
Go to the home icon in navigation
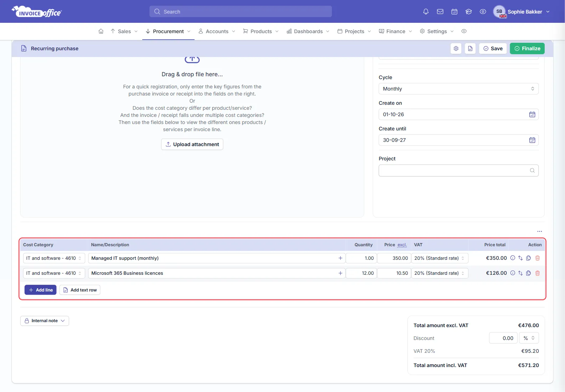(x=101, y=31)
